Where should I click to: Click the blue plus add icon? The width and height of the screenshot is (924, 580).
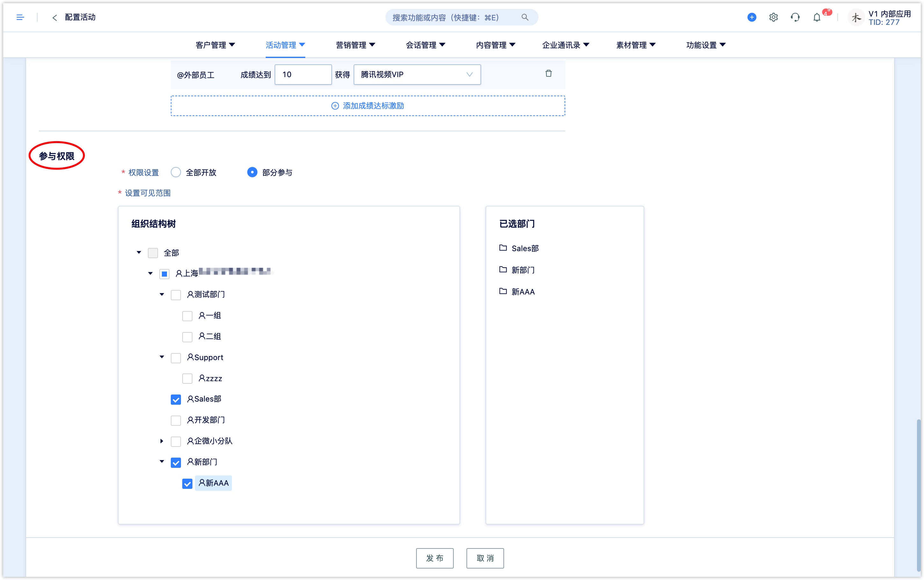tap(752, 17)
